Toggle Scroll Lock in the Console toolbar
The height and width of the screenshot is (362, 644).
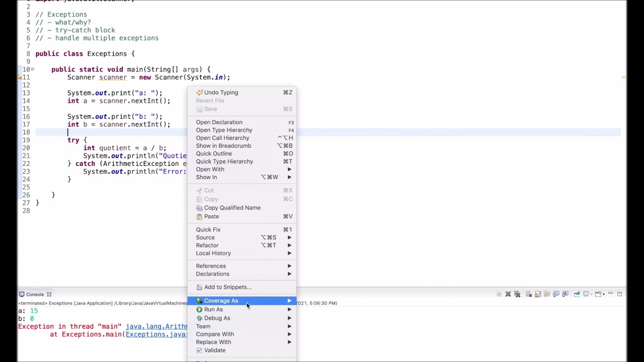click(x=538, y=294)
